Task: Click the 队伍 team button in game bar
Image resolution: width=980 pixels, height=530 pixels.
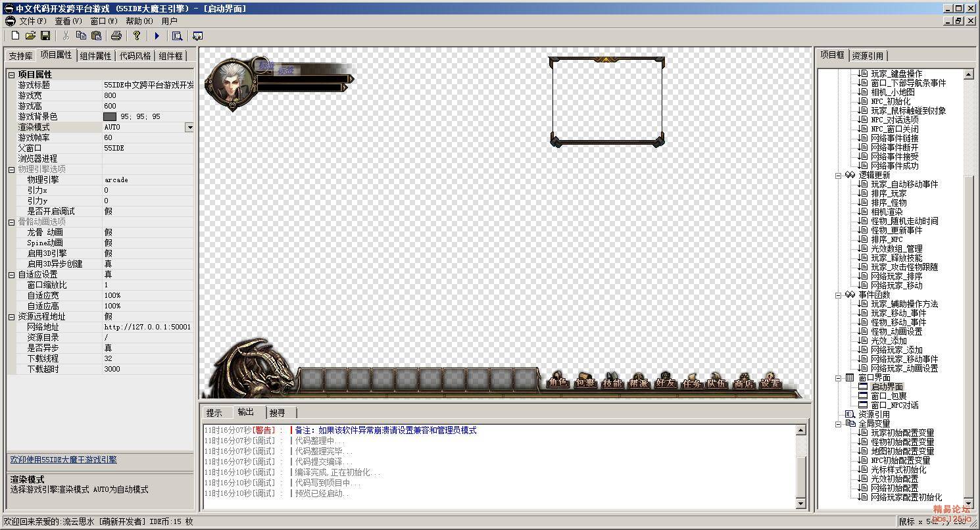Action: pyautogui.click(x=717, y=381)
